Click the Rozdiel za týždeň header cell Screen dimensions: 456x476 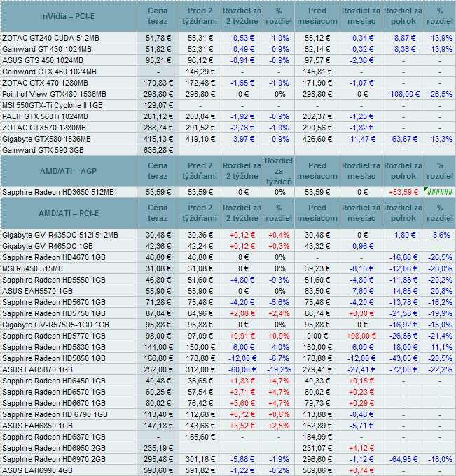click(279, 171)
